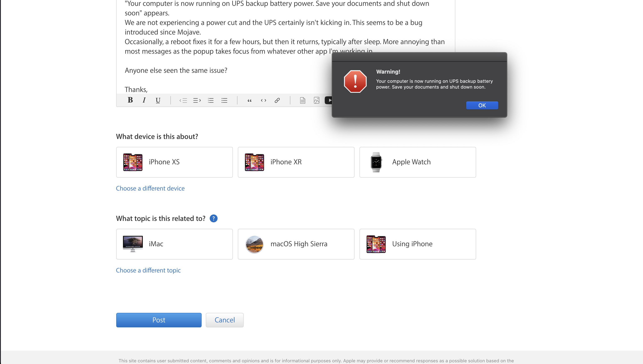Increase indent of the paragraph

tap(197, 100)
